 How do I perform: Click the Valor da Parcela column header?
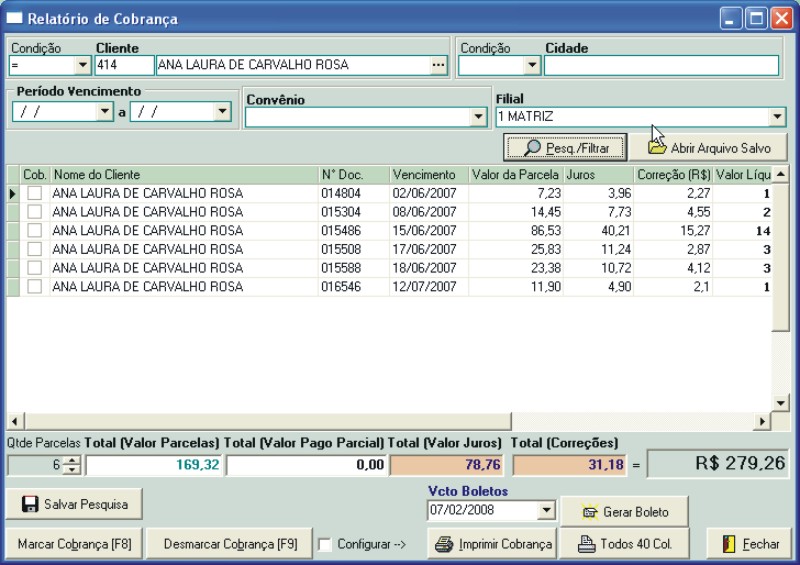pyautogui.click(x=516, y=175)
